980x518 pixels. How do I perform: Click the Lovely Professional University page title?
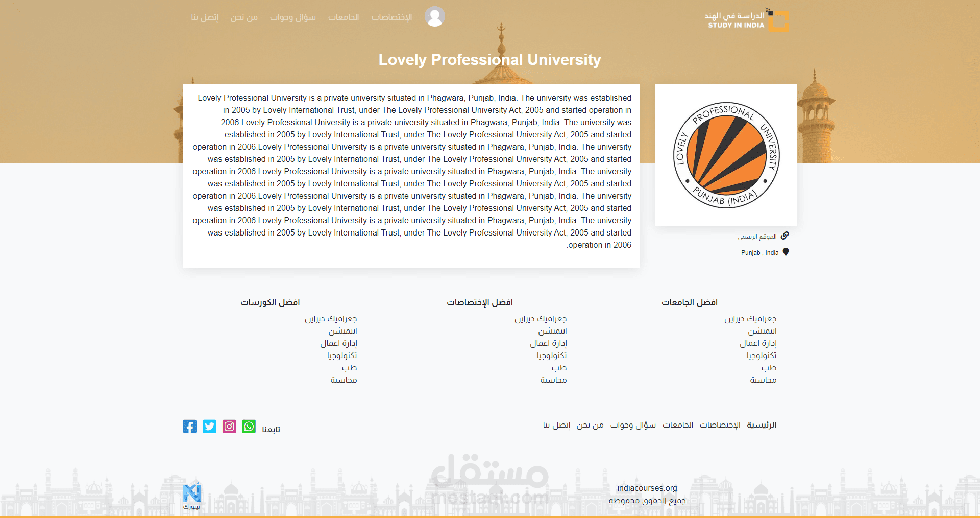click(489, 60)
